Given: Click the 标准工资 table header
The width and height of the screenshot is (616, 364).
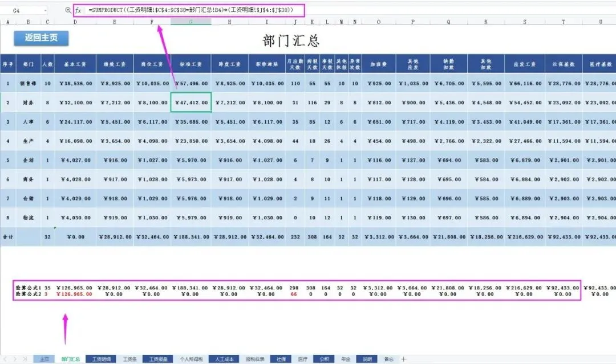Looking at the screenshot, I should [x=191, y=64].
